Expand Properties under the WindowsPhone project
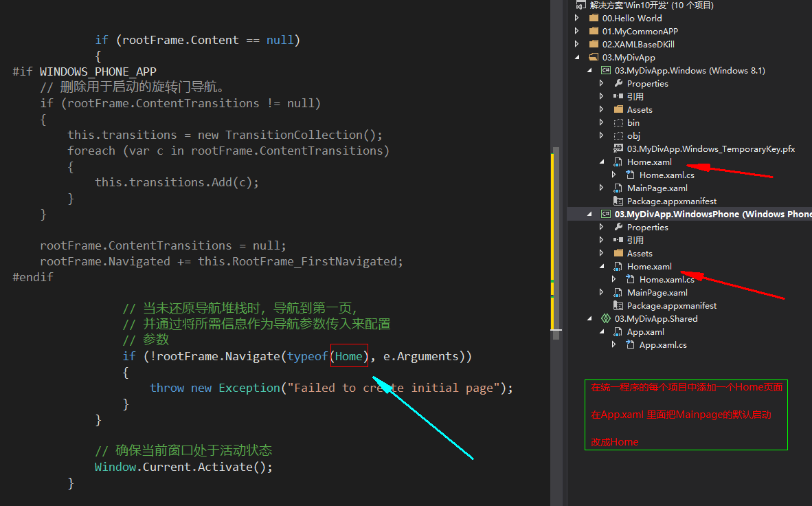This screenshot has height=506, width=812. [x=601, y=227]
